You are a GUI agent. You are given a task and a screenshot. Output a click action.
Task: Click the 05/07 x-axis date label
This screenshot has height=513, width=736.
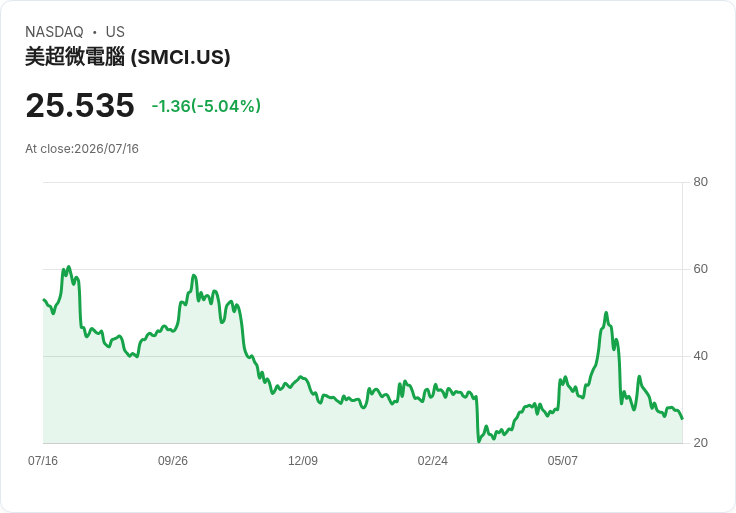pos(562,460)
